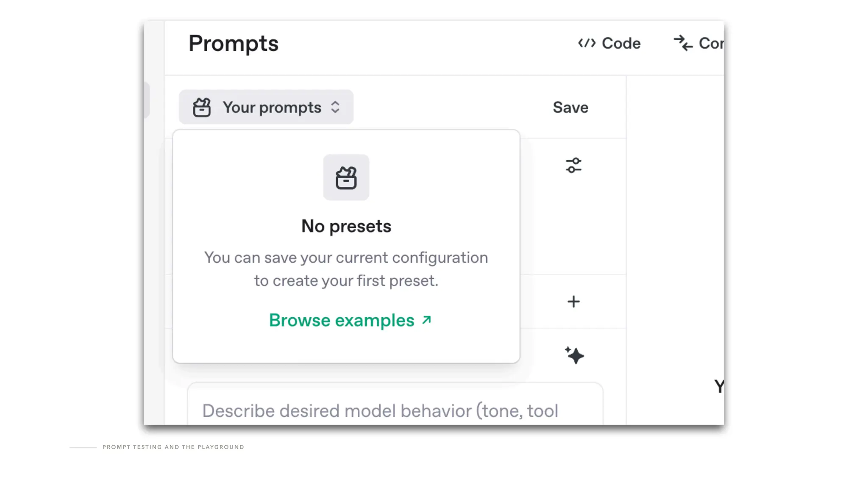Open the Your prompts dropdown label

click(x=272, y=108)
